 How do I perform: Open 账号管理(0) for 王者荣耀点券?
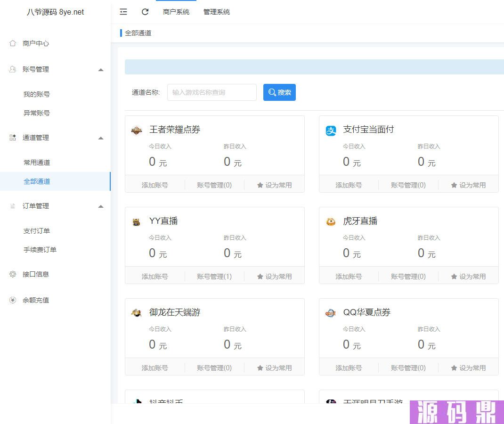[214, 185]
